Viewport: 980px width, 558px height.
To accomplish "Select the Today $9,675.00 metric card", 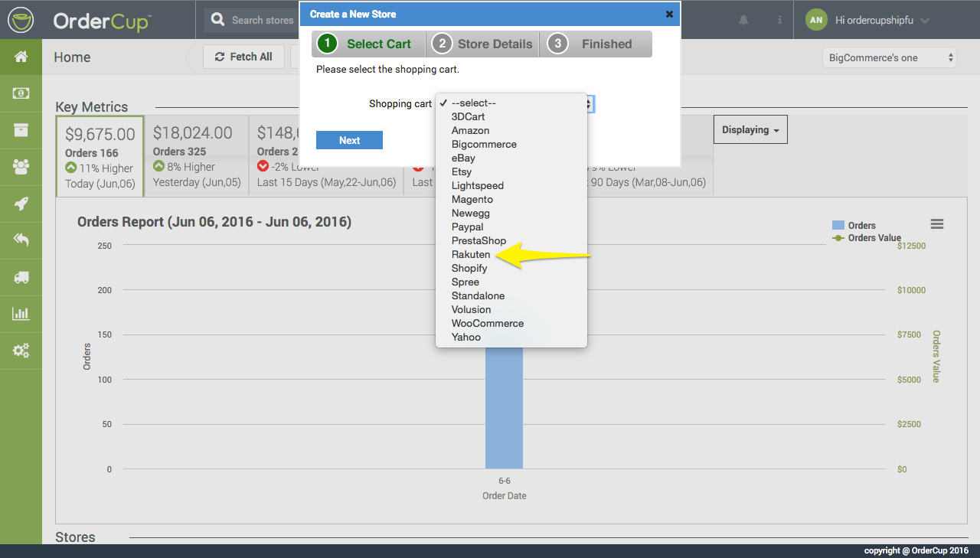I will [100, 157].
